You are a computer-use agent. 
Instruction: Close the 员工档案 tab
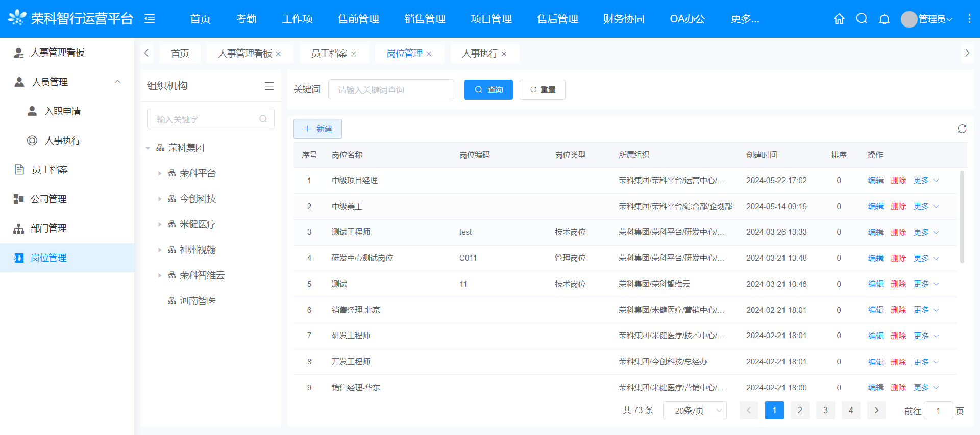click(x=354, y=54)
